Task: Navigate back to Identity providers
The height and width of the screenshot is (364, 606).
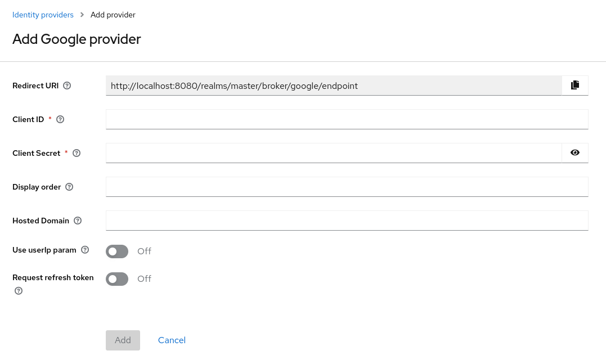Action: 43,15
